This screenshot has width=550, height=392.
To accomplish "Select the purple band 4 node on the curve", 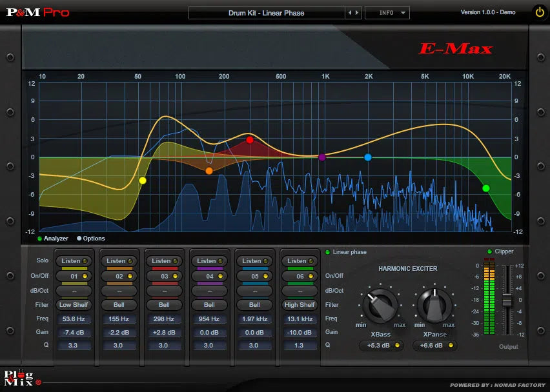I will pyautogui.click(x=321, y=156).
